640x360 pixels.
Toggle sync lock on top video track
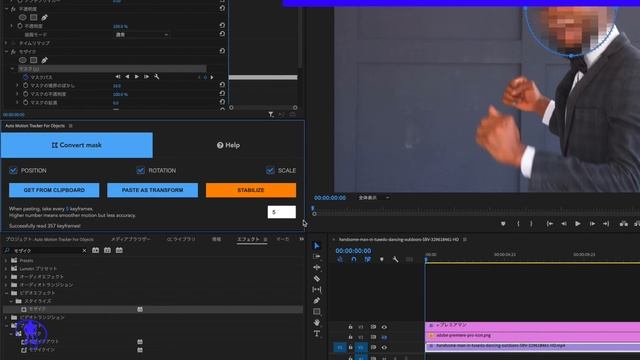point(373,327)
